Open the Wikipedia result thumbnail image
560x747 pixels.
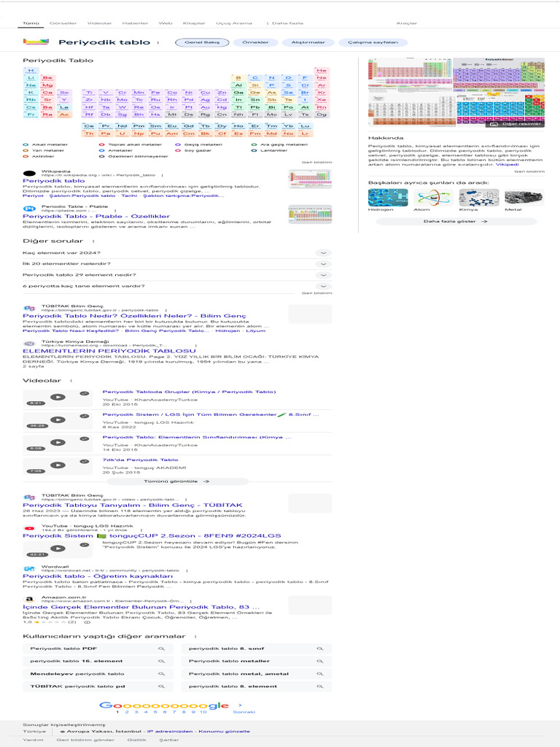coord(310,179)
